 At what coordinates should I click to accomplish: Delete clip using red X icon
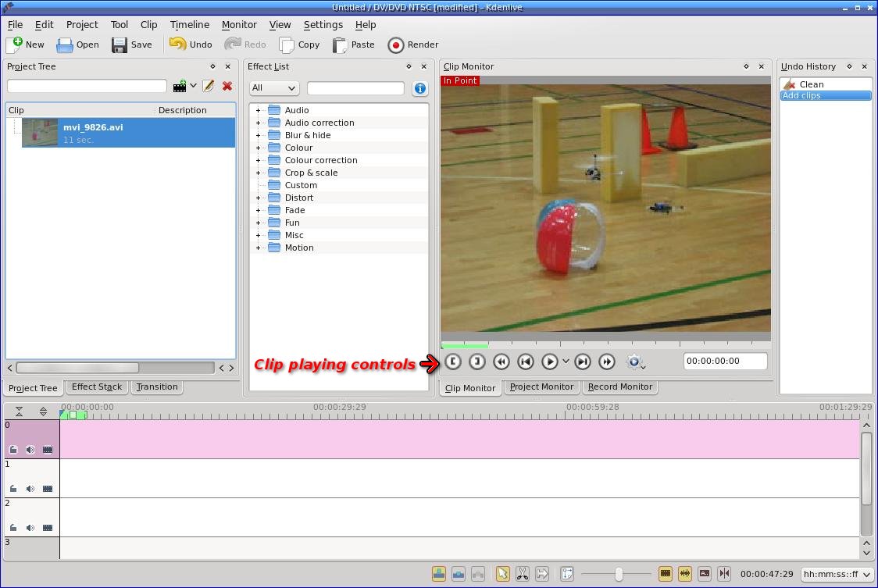tap(227, 87)
